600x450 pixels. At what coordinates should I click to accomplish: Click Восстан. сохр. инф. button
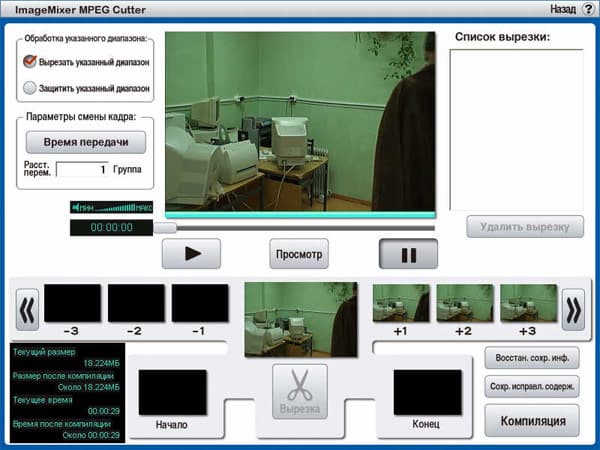point(532,358)
